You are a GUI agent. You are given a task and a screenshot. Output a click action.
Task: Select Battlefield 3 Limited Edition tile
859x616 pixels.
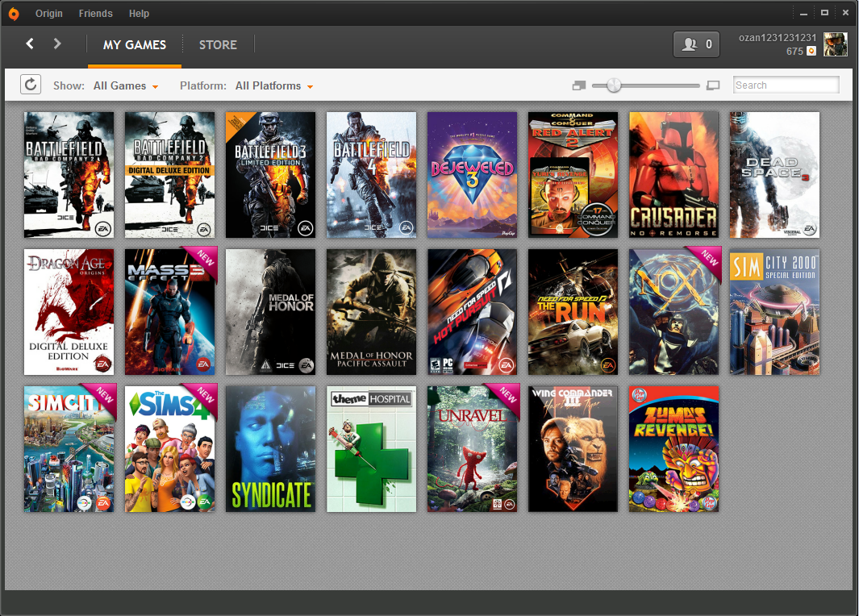pos(271,175)
